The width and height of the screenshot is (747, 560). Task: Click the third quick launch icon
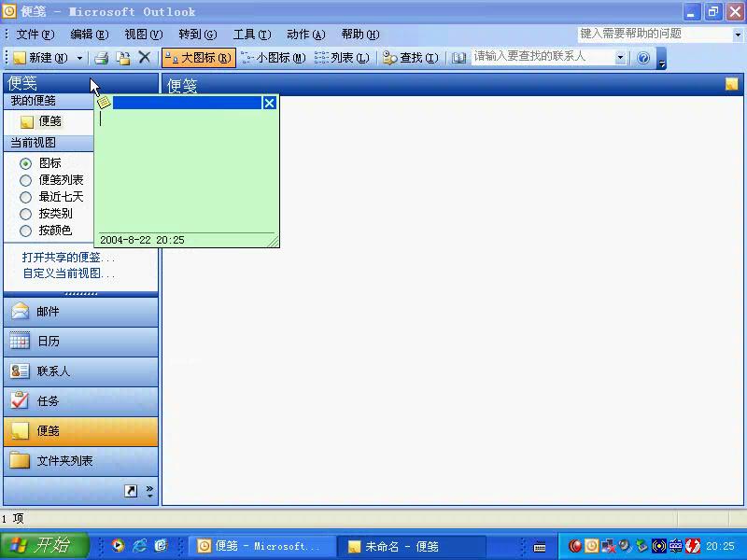click(161, 546)
